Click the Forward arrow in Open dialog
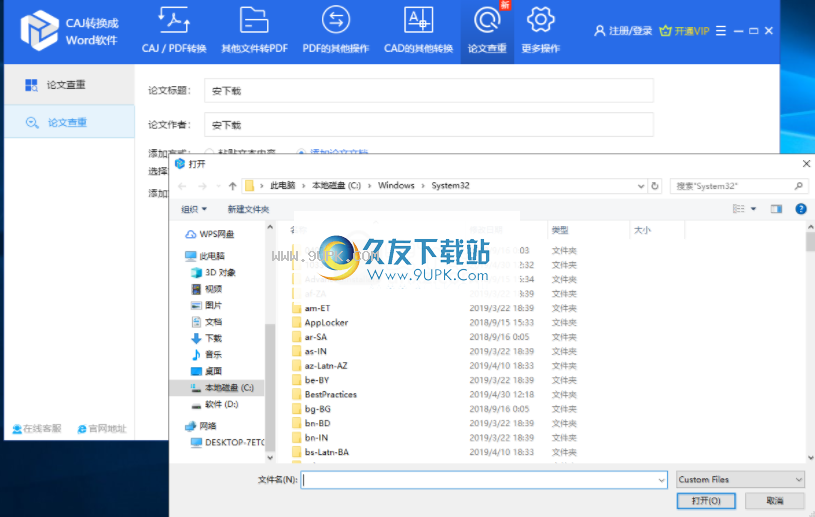Viewport: 815px width, 517px height. 202,186
